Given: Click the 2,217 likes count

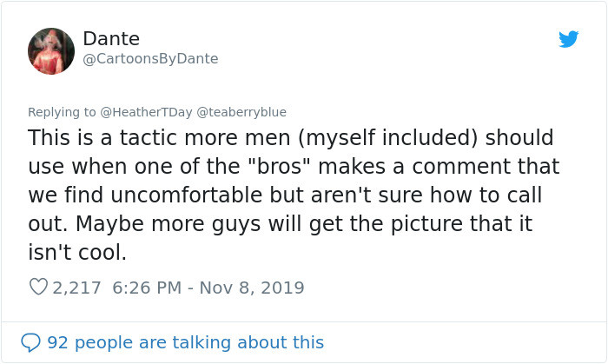Looking at the screenshot, I should [x=78, y=288].
